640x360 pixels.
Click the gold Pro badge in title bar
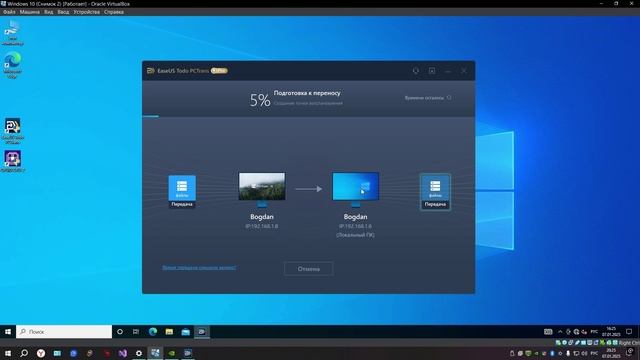[x=219, y=71]
